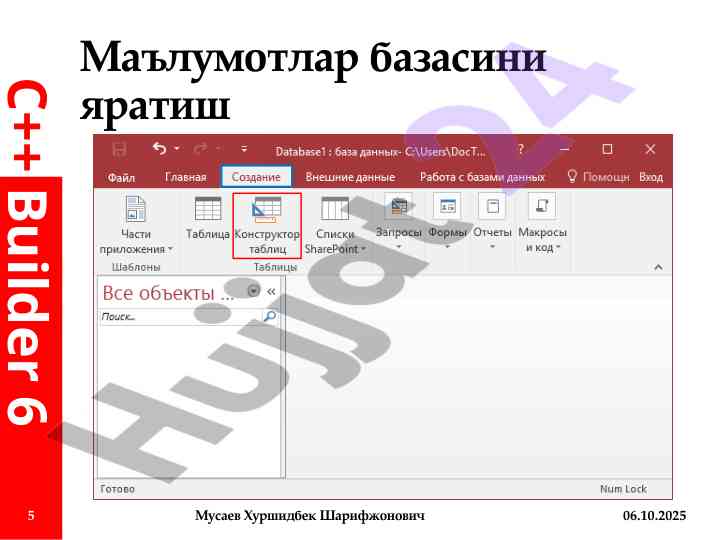Open navigation pane category dropdown arrow
This screenshot has width=720, height=540.
[253, 291]
